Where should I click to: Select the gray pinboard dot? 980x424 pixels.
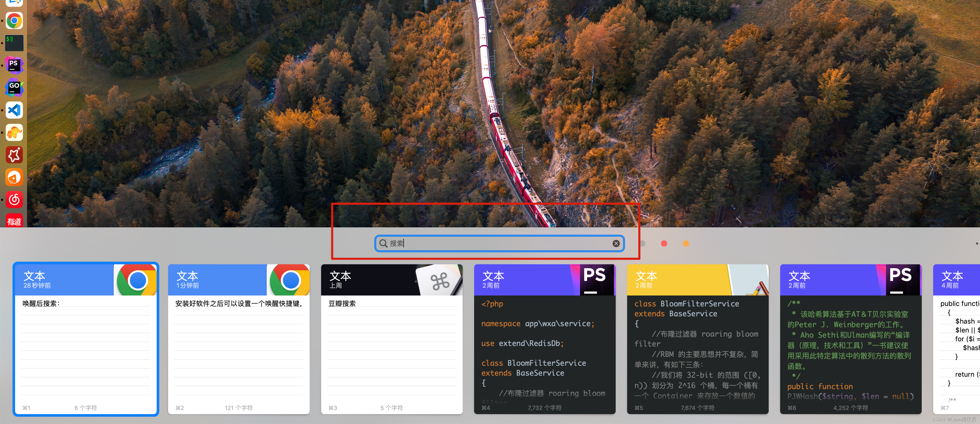[642, 243]
